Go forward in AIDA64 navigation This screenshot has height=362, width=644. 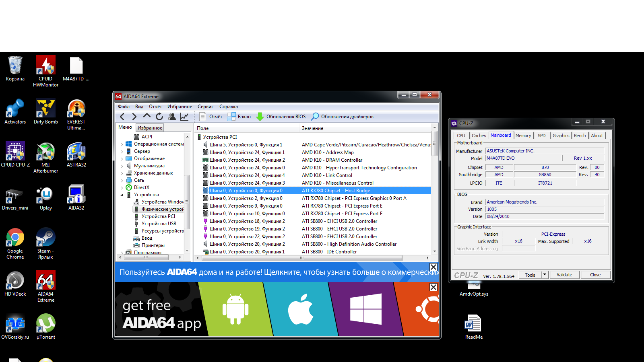point(134,117)
